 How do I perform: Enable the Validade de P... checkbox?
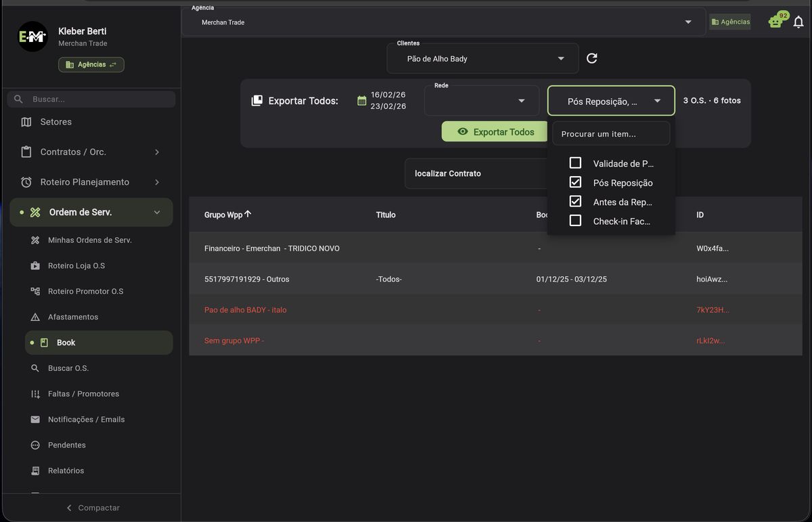click(x=576, y=163)
